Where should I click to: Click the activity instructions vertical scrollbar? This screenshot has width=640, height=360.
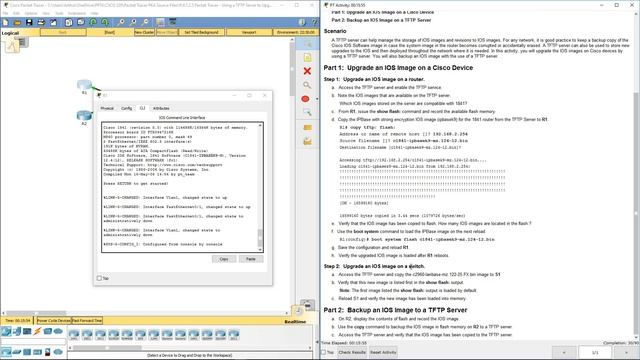click(x=637, y=176)
